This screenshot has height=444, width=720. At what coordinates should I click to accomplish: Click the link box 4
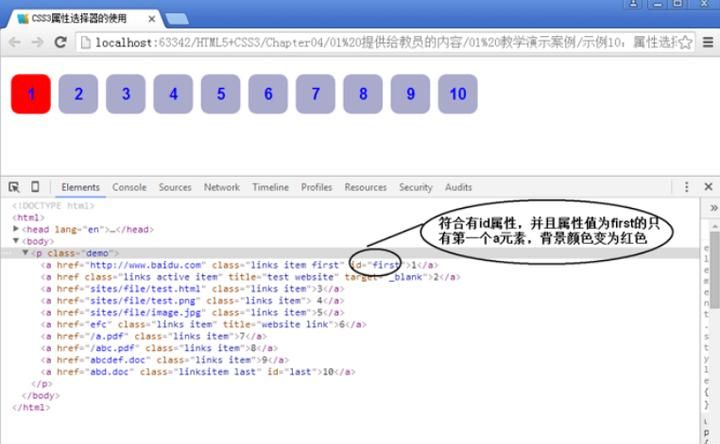[173, 94]
